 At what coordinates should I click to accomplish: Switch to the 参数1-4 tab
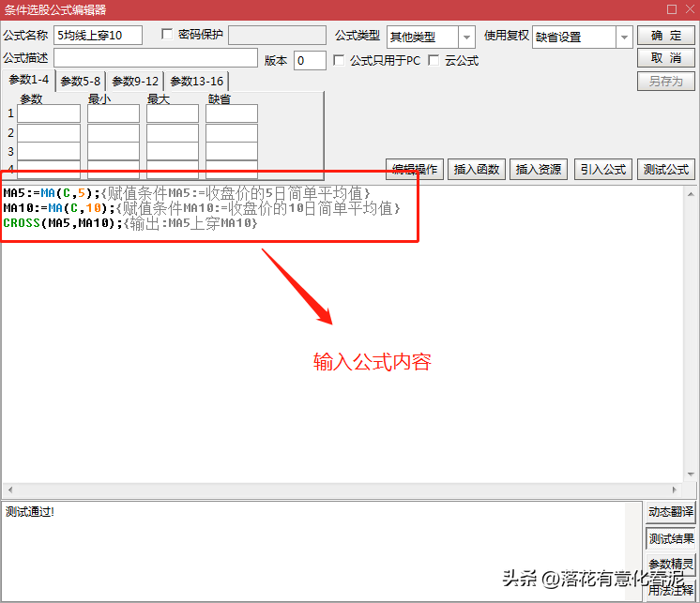[28, 80]
